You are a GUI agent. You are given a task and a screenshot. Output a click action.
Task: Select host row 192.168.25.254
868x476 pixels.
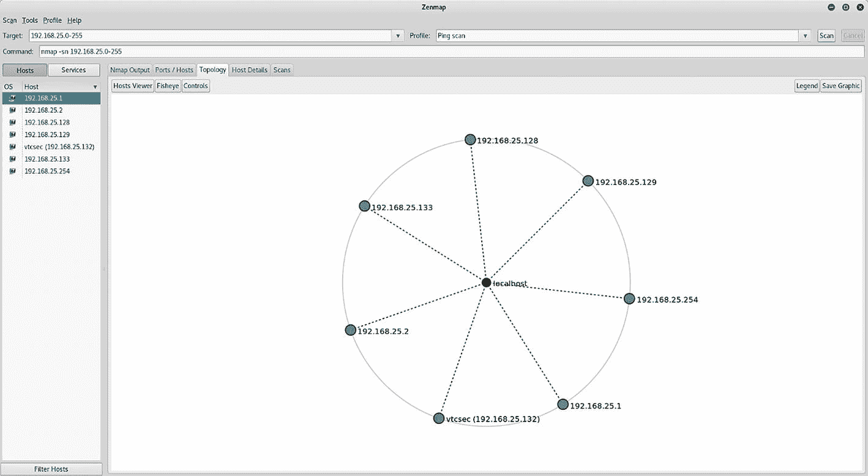(x=51, y=172)
